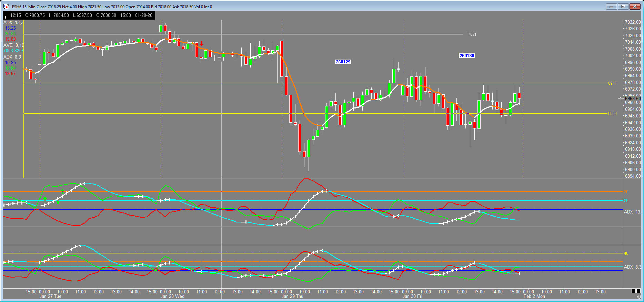Screen dimensions: 644x302
Task: Select the 260129 date label
Action: [x=343, y=62]
